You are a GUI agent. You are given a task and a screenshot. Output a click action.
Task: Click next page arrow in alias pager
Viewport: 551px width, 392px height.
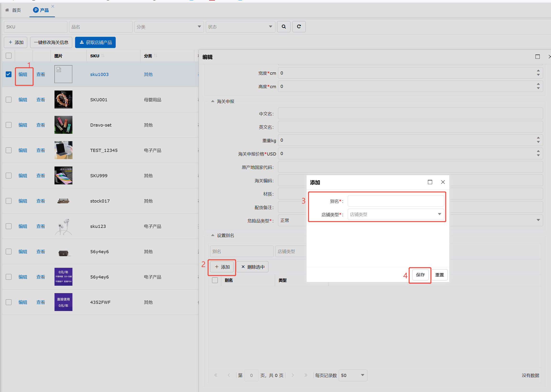click(293, 375)
